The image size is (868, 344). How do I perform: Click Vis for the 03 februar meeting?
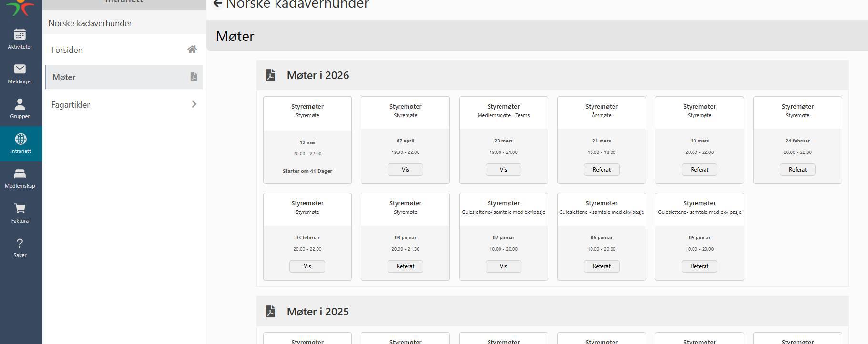pos(307,266)
